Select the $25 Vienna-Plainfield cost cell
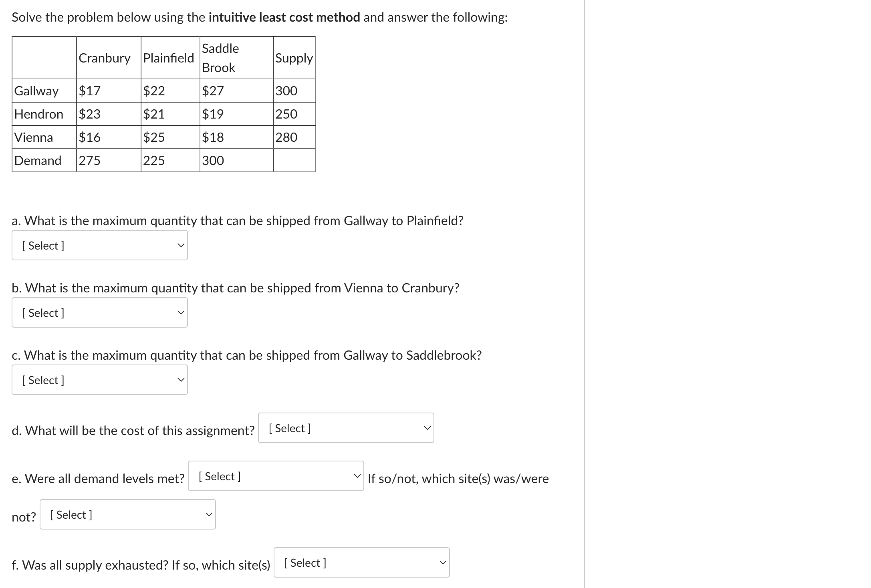Image resolution: width=871 pixels, height=588 pixels. 154,137
